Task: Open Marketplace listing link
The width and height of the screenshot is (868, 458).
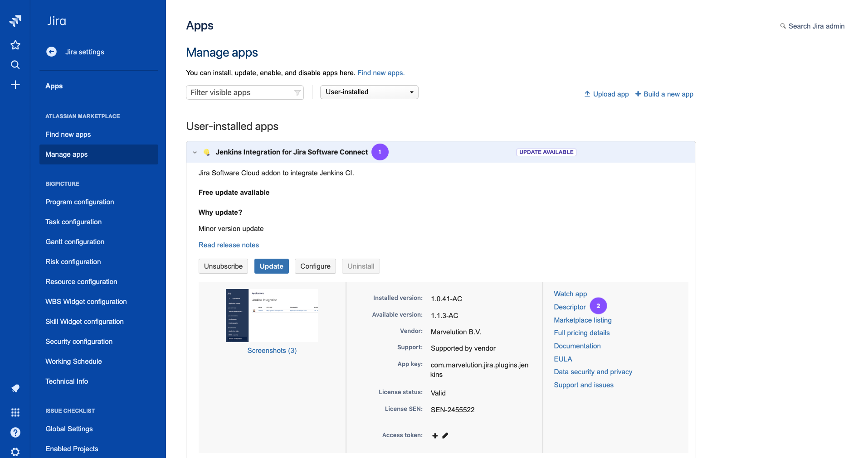Action: coord(583,320)
